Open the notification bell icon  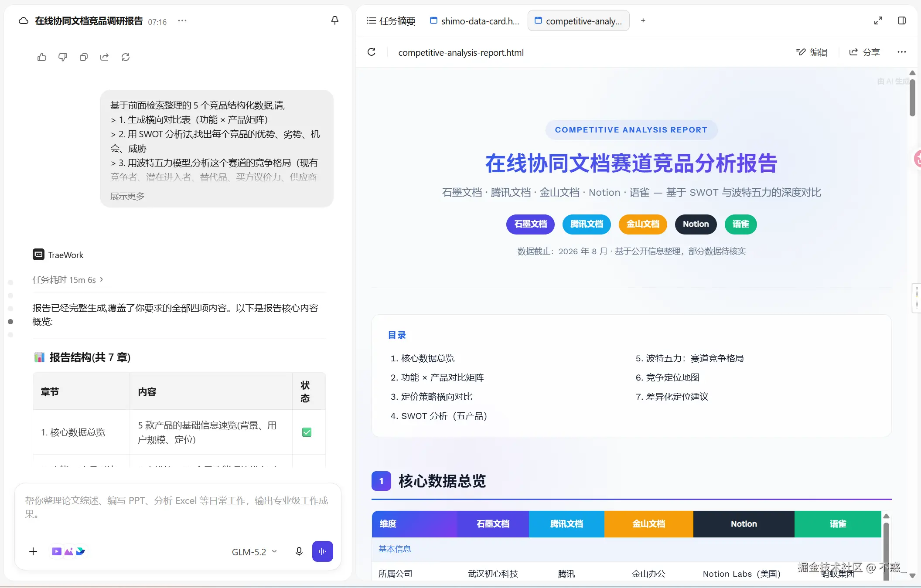[x=335, y=20]
